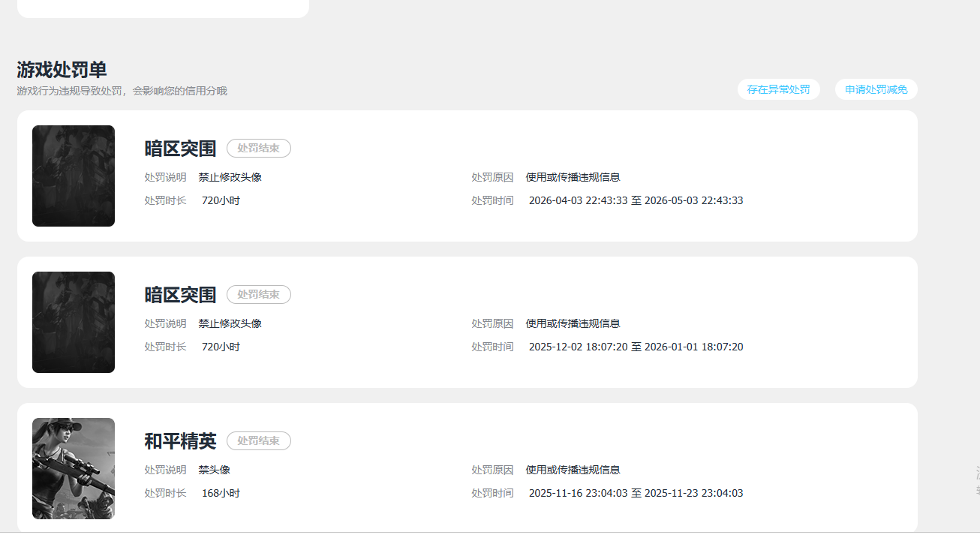Click 使用或传播违规信息 on the 2026-04-03 penalty
The width and height of the screenshot is (980, 535).
coord(573,177)
